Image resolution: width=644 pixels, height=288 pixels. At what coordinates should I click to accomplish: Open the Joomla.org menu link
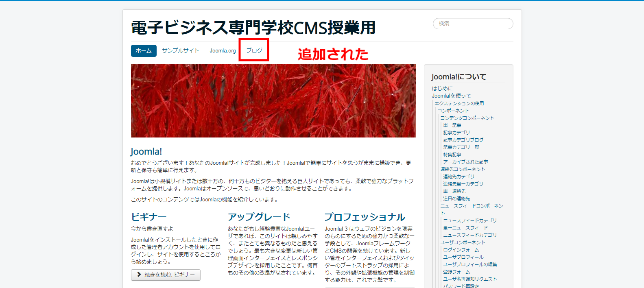pyautogui.click(x=223, y=51)
